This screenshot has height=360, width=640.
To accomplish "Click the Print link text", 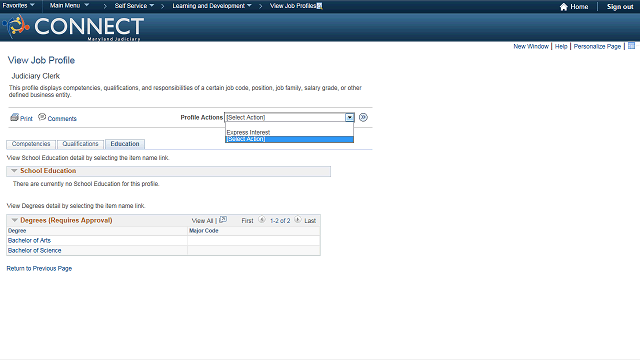I will 26,119.
